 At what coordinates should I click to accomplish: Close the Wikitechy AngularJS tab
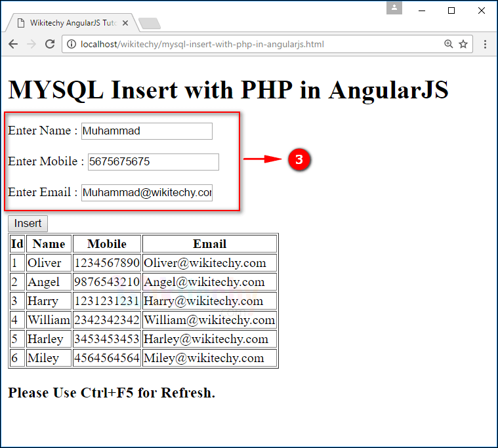126,23
